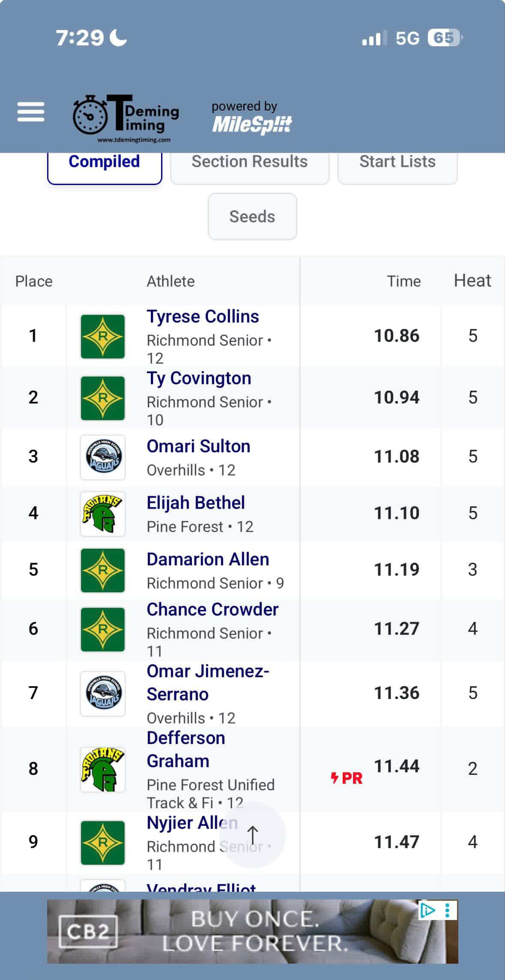
Task: Open Ty Covington's athlete profile
Action: [x=199, y=379]
